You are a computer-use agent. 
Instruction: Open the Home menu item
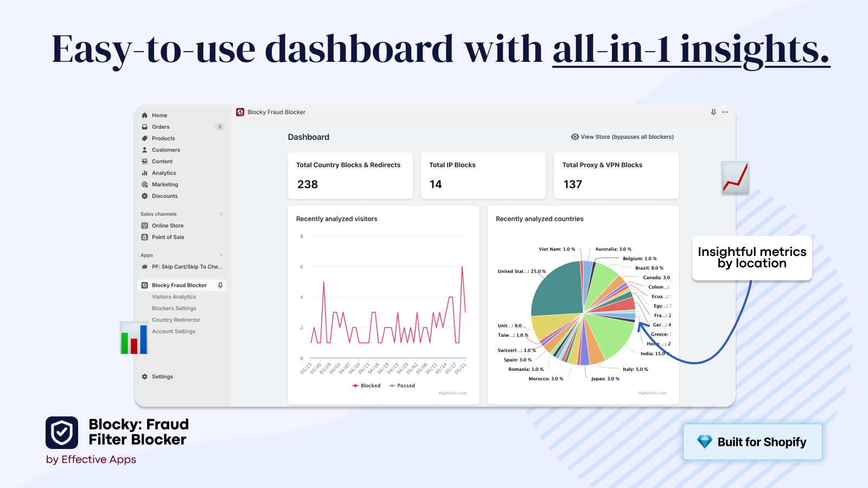[x=159, y=115]
